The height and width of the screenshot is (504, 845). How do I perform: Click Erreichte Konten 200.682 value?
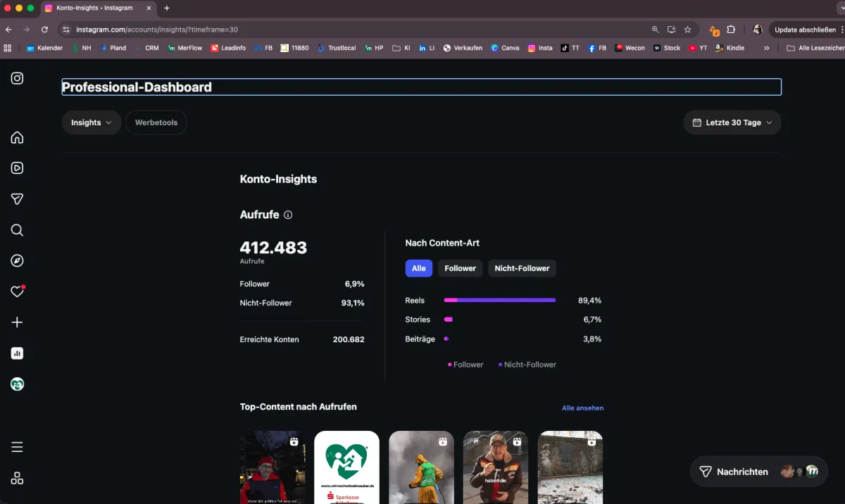pyautogui.click(x=349, y=339)
